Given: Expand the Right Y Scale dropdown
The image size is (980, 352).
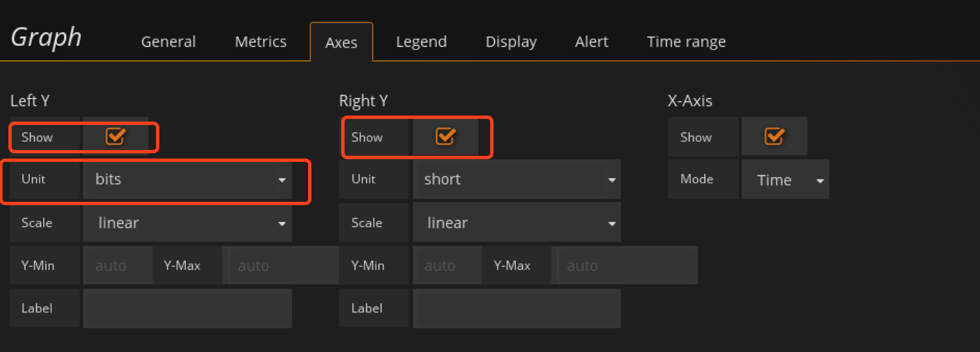Looking at the screenshot, I should [x=517, y=222].
